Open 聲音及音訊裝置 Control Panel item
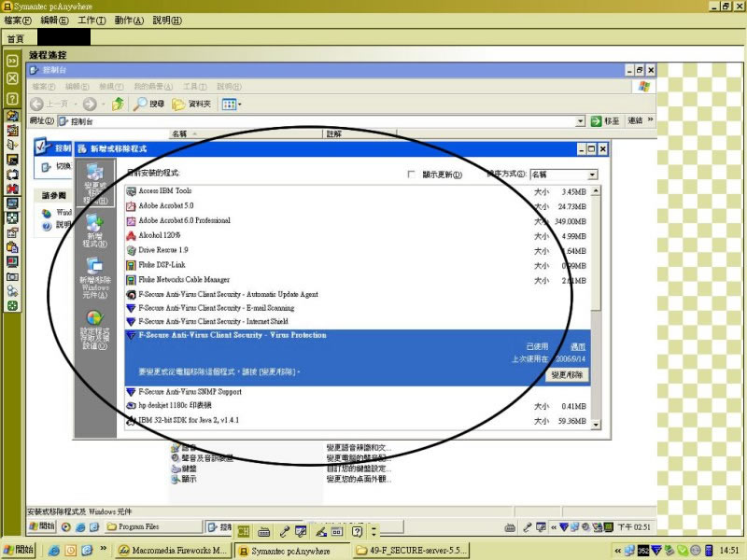This screenshot has width=747, height=560. (x=203, y=458)
